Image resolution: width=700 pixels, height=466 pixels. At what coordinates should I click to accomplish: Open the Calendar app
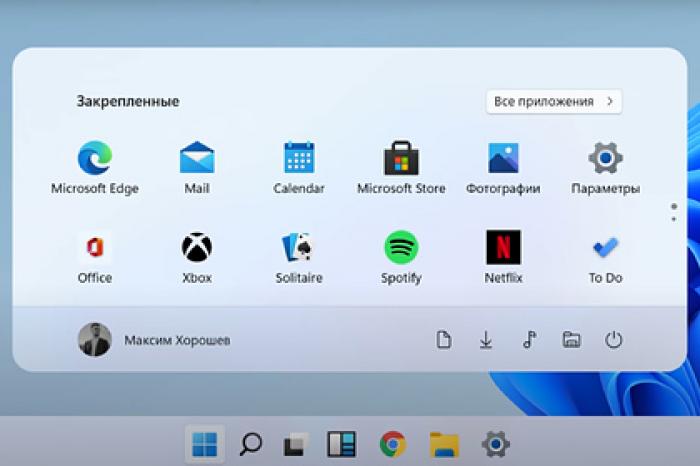[299, 168]
